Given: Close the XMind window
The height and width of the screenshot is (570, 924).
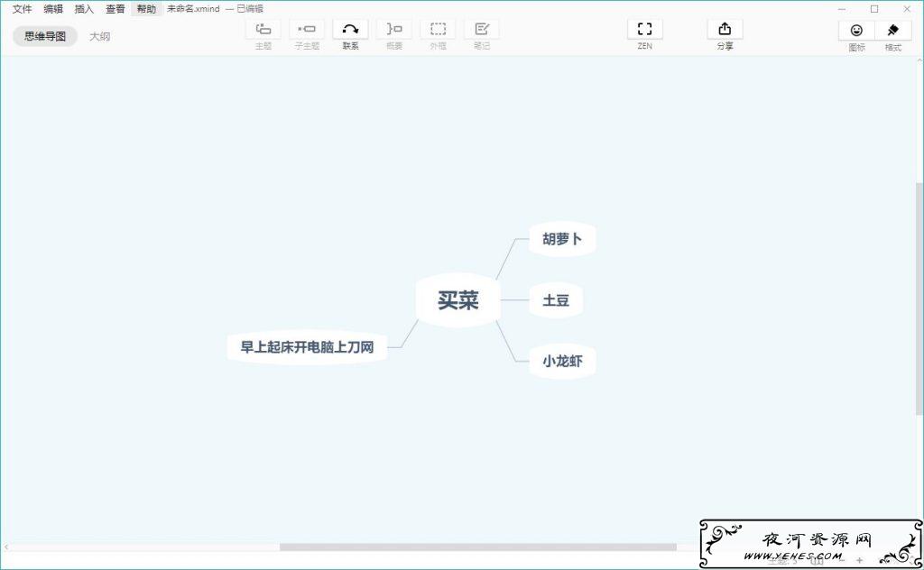Looking at the screenshot, I should pos(907,9).
